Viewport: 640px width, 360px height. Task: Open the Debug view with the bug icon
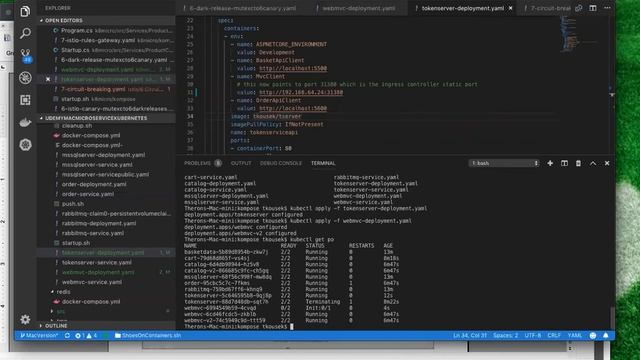click(25, 78)
